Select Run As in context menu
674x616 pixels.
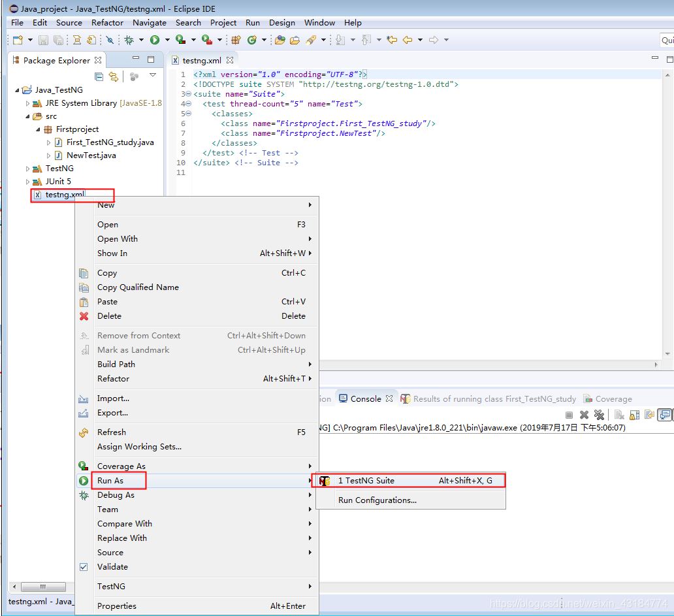click(x=198, y=481)
